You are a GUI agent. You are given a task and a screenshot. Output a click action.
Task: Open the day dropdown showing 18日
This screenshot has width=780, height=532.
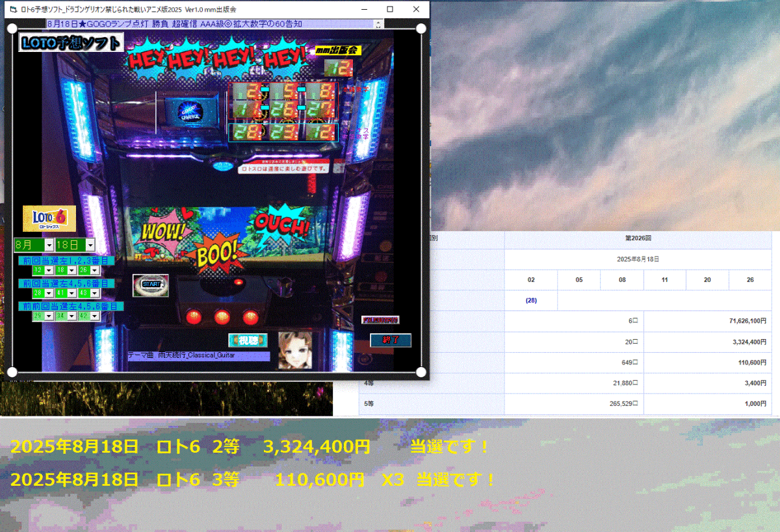(x=90, y=245)
